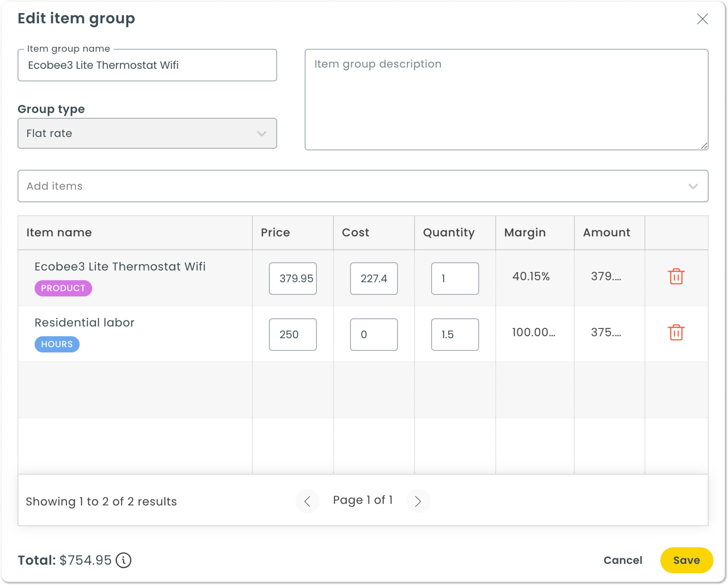Click the Total $754.95 text
Image resolution: width=728 pixels, height=585 pixels.
(64, 560)
